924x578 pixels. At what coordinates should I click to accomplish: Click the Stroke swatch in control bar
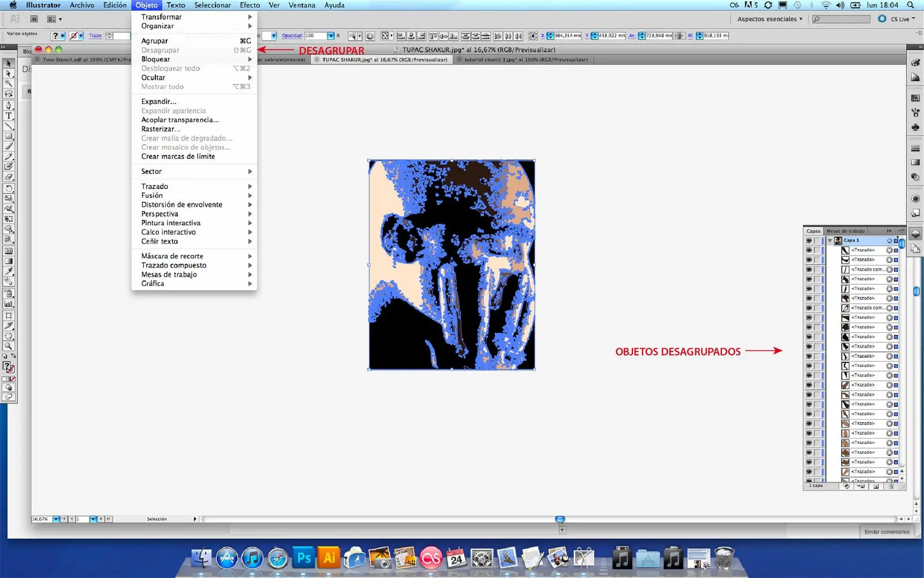pos(73,36)
